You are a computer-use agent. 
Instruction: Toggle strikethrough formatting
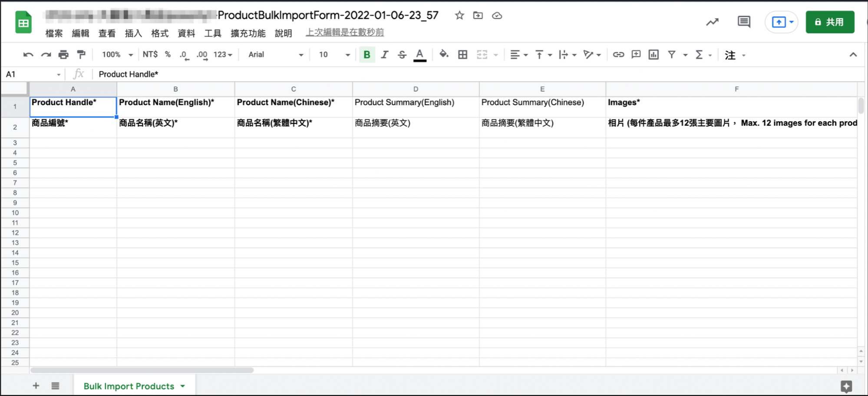coord(402,55)
